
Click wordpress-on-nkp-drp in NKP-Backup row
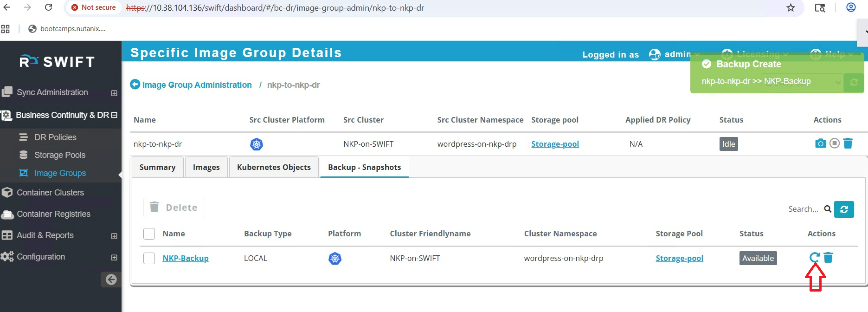(x=564, y=258)
